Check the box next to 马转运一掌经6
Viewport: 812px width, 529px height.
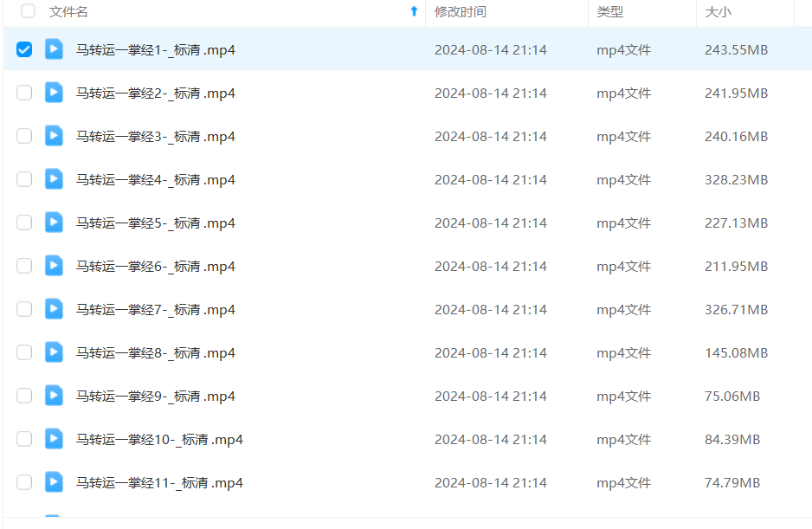tap(24, 266)
